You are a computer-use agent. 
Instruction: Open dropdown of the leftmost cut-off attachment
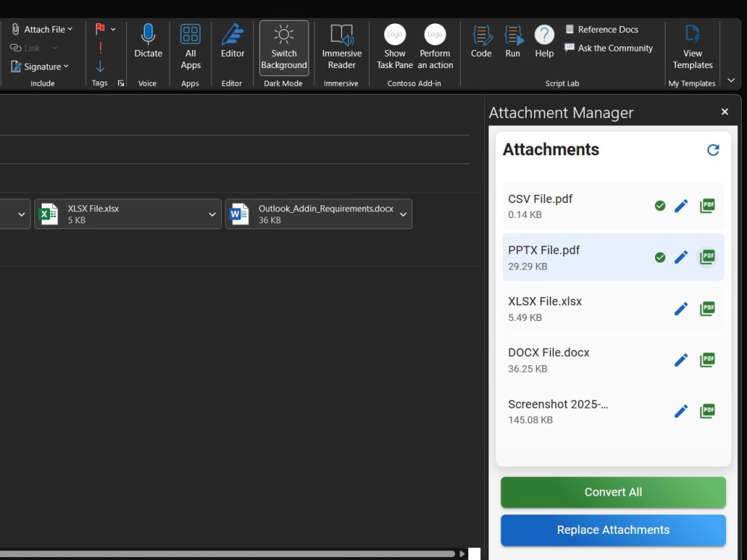(x=22, y=214)
